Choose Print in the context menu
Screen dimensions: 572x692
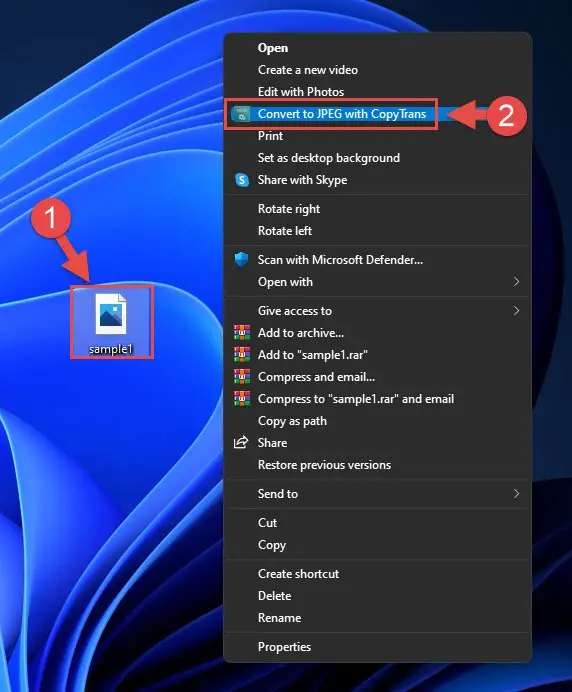tap(377, 136)
